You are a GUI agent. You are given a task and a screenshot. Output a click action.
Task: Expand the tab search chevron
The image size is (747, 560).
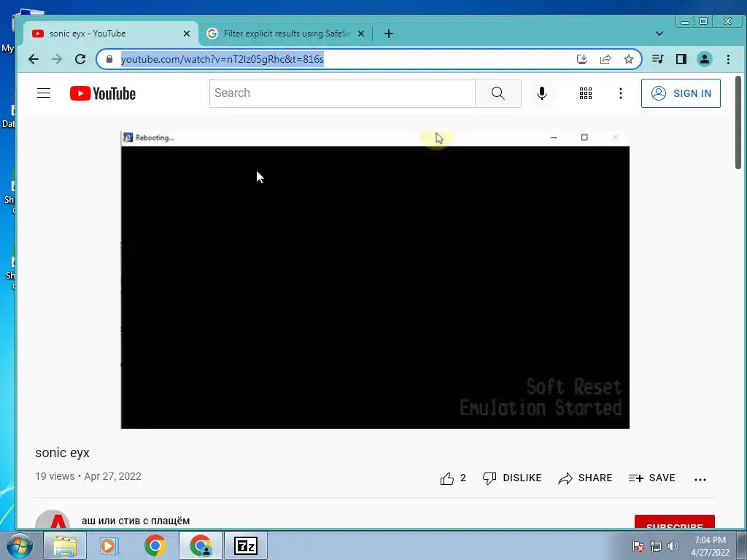[x=659, y=34]
